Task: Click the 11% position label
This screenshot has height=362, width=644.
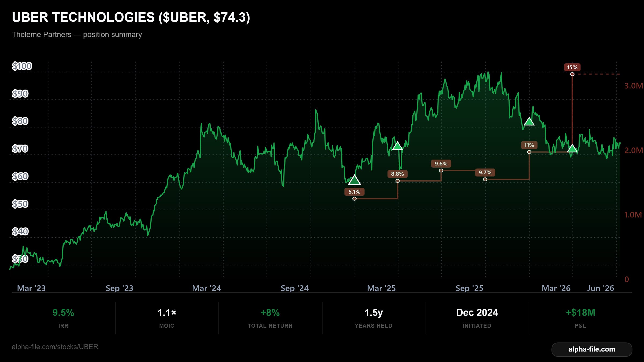Action: (x=529, y=145)
